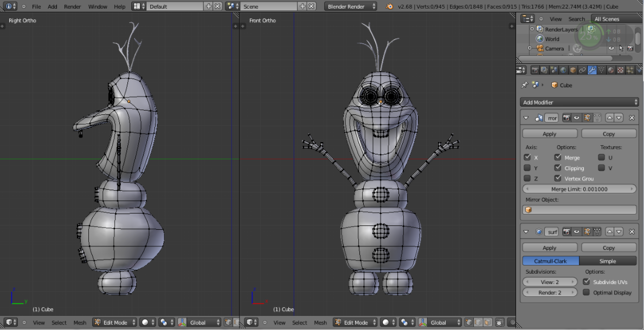The width and height of the screenshot is (644, 330).
Task: Open Edit Mode dropdown in Front Ortho view
Action: point(355,322)
